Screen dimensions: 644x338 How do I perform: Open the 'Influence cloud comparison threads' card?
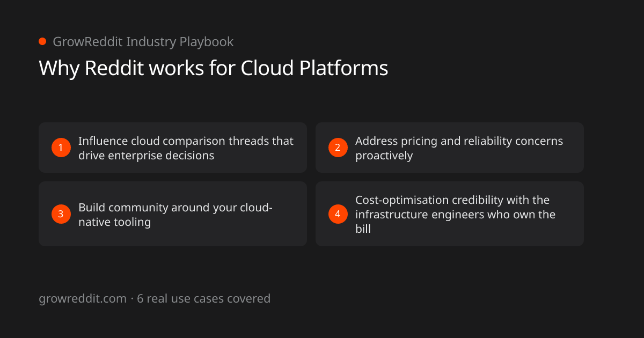173,148
